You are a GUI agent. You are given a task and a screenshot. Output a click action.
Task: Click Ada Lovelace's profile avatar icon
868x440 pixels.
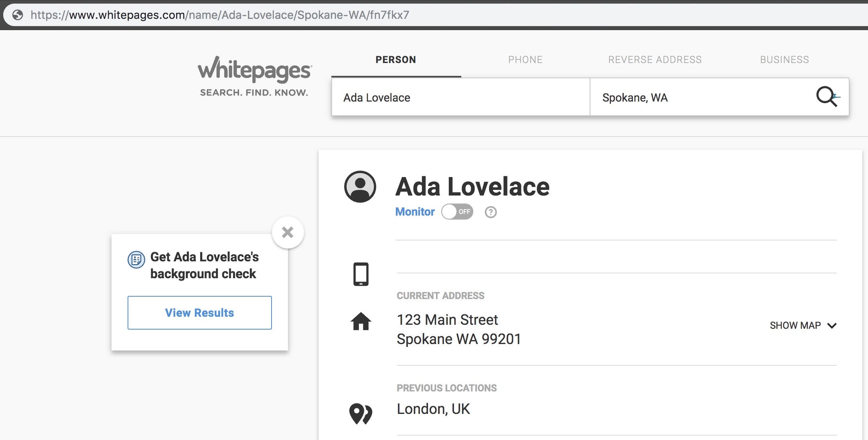(360, 187)
